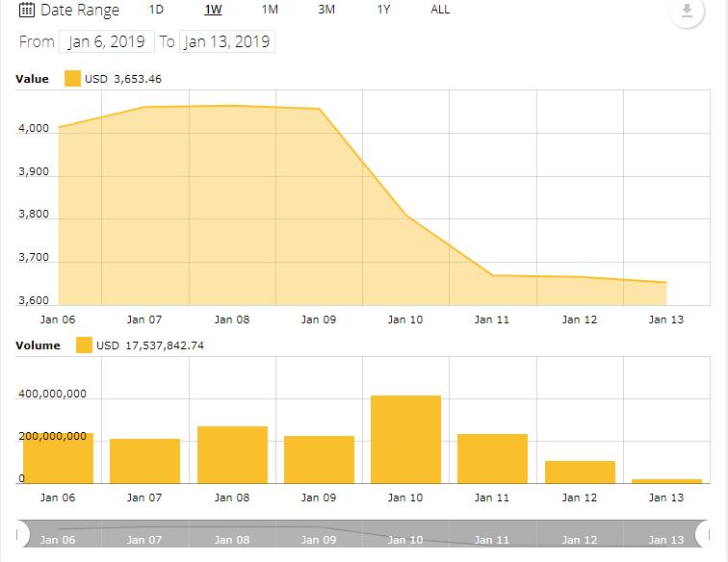
Task: Click the Jan 08 volume bar
Action: click(232, 454)
